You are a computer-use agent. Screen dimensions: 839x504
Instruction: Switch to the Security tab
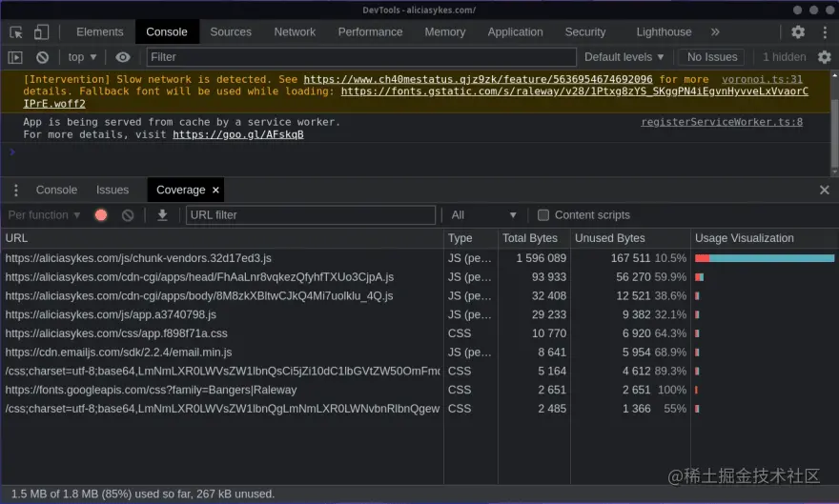tap(585, 32)
